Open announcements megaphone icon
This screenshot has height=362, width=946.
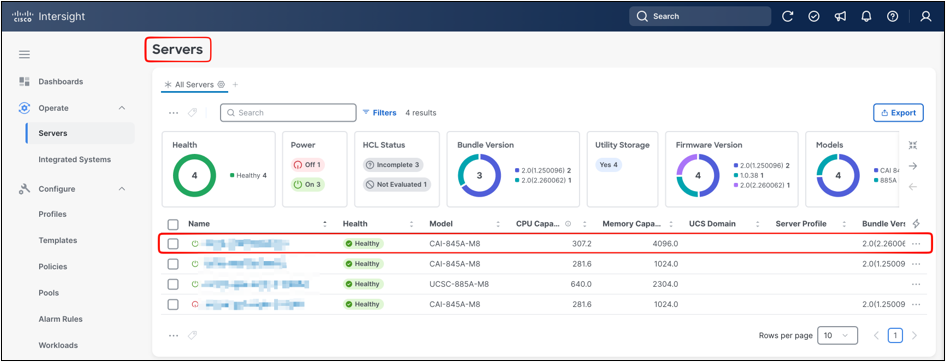pyautogui.click(x=840, y=17)
